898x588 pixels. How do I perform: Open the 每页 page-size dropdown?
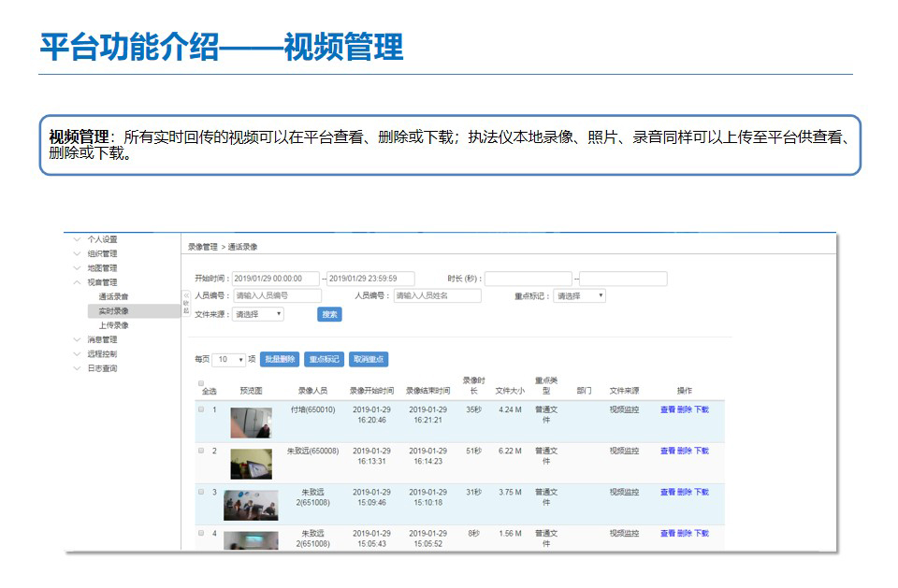[x=228, y=360]
